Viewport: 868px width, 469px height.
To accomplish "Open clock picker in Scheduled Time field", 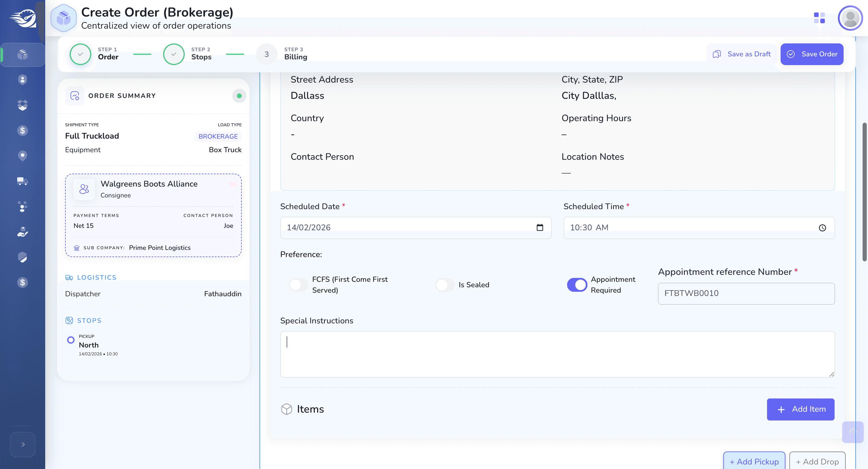I will 822,228.
